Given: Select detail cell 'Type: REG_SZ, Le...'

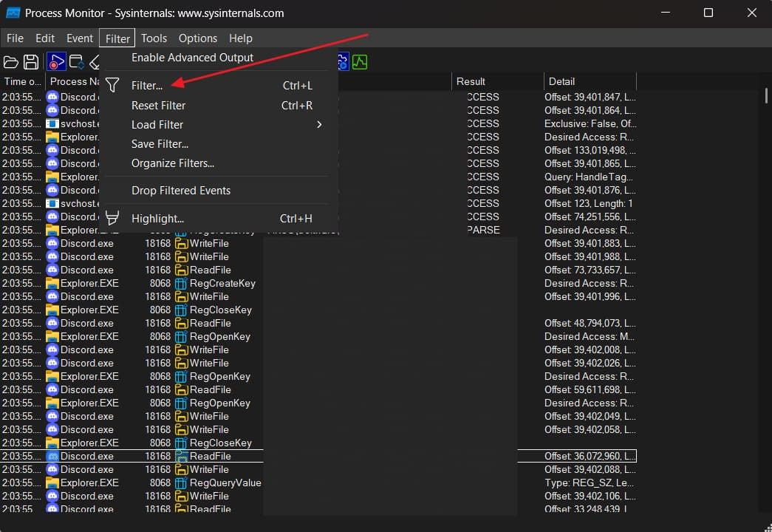Looking at the screenshot, I should pos(590,482).
